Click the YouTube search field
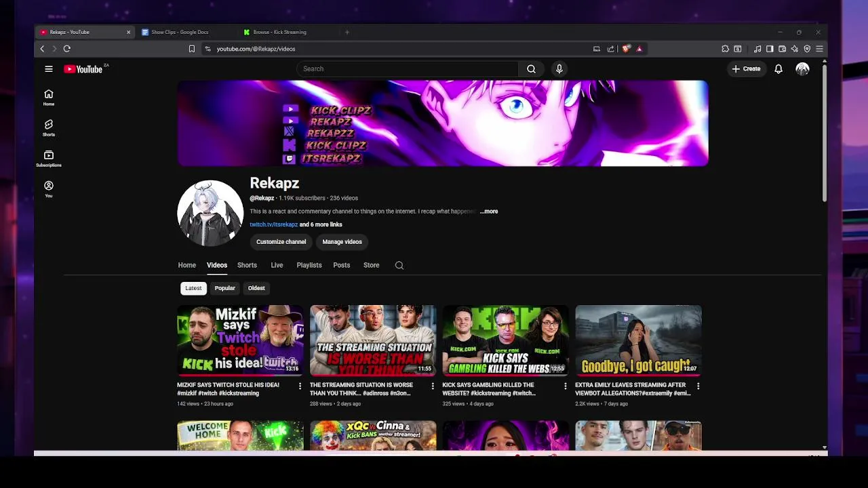The height and width of the screenshot is (488, 868). click(x=408, y=68)
